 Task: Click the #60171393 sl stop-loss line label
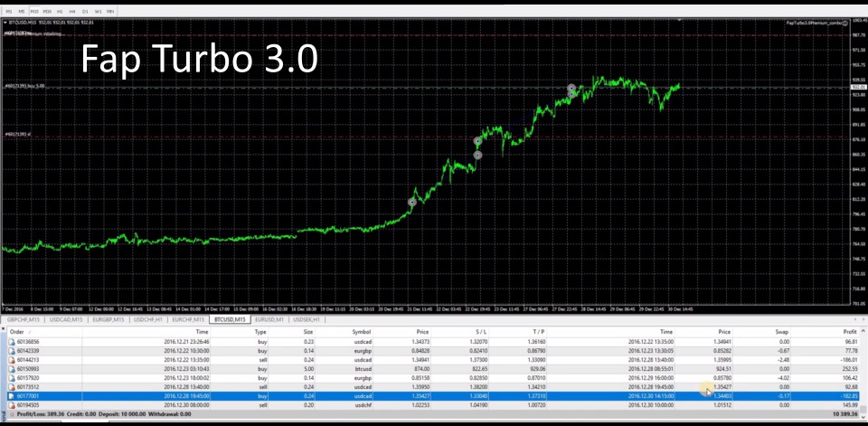coord(18,135)
